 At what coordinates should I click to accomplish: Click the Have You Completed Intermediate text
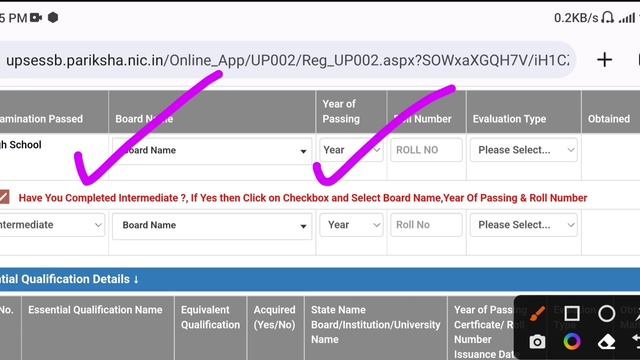coord(303,198)
